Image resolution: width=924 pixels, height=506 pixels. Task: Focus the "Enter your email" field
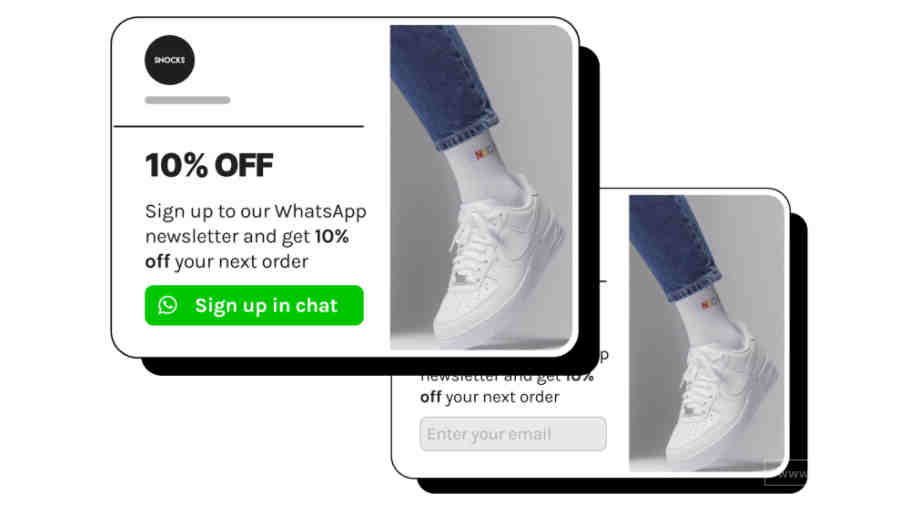513,434
